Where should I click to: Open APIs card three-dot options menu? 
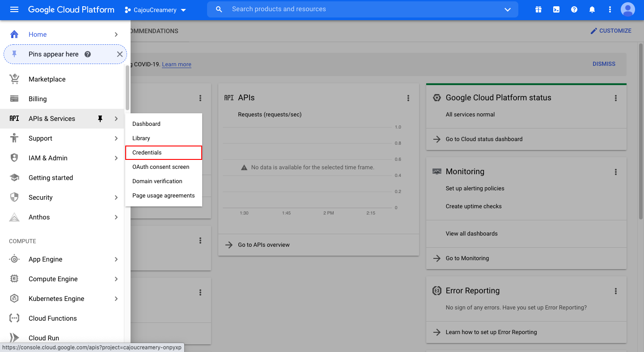[x=408, y=98]
